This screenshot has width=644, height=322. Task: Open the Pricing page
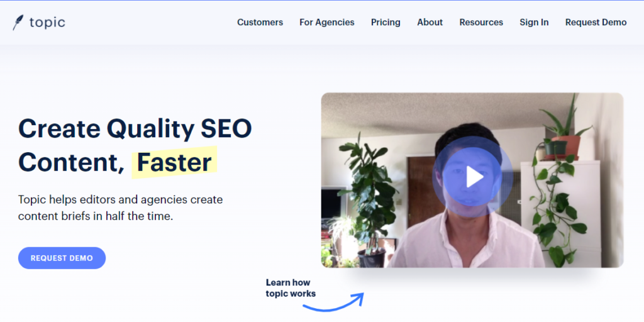pos(386,22)
